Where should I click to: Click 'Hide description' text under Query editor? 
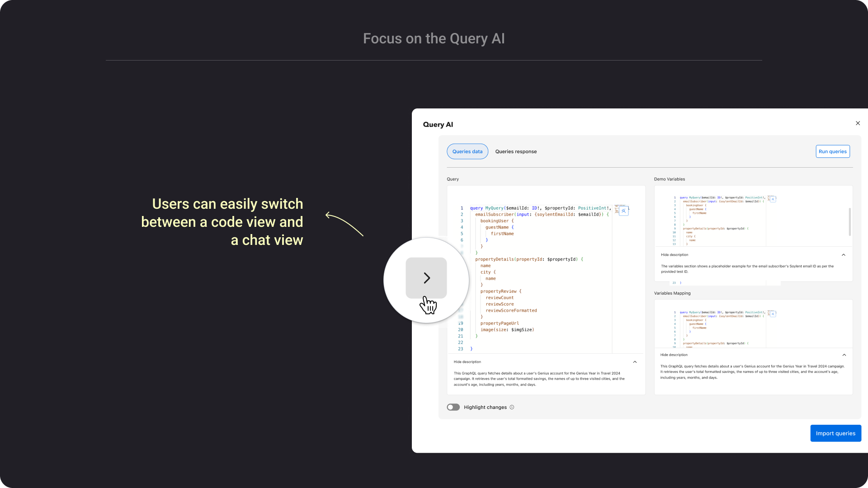click(467, 362)
